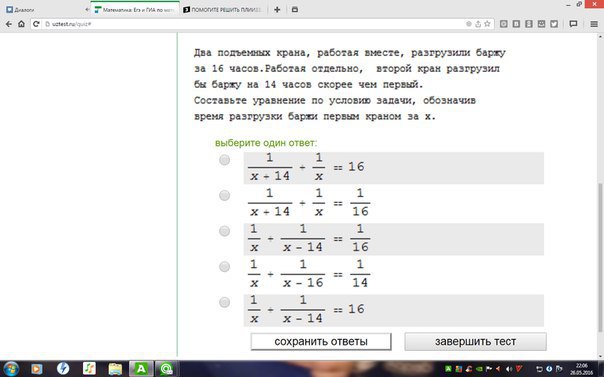
Task: Select answer 1/(x+14) + 1/x = 1/16
Action: 225,196
